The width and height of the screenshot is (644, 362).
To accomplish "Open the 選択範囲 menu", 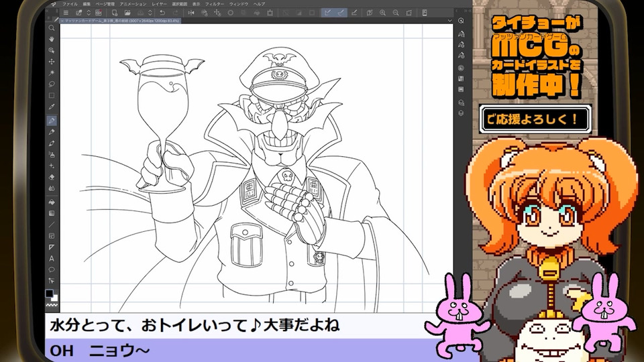I will pos(180,4).
